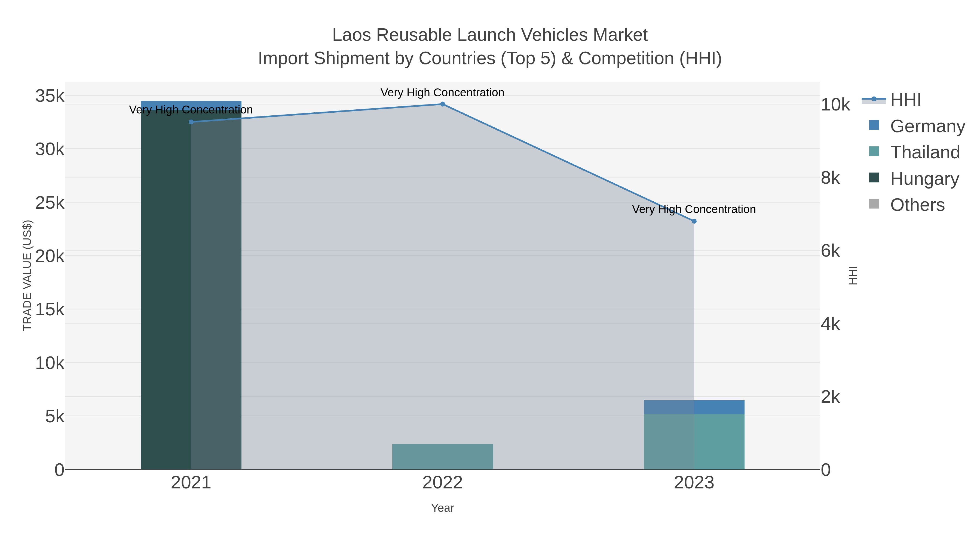Click the 6k right HHI axis tick
The width and height of the screenshot is (980, 551).
click(x=831, y=251)
